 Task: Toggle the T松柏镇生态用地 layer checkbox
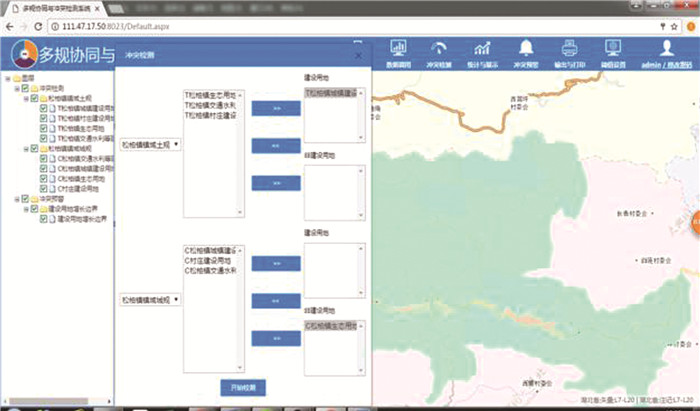coord(44,128)
